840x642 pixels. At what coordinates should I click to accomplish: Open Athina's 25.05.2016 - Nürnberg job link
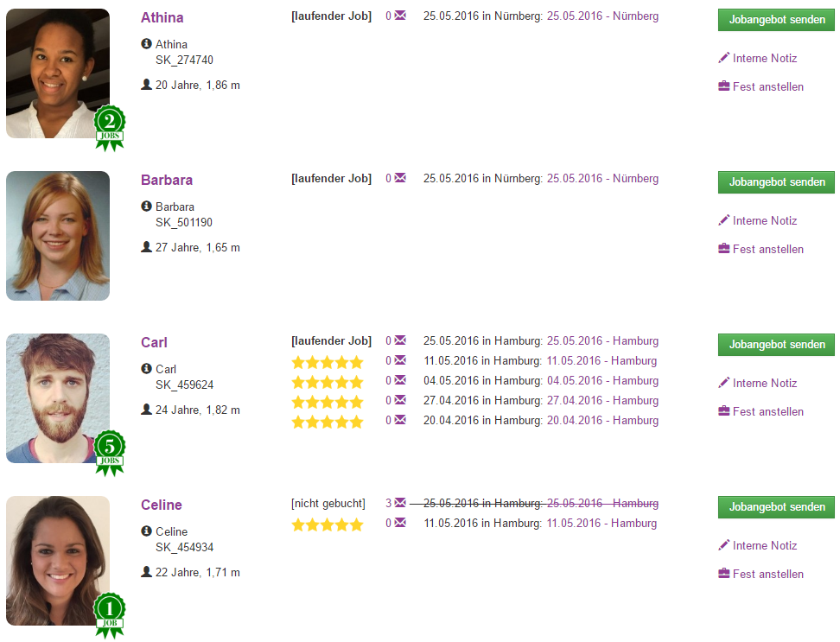[x=602, y=16]
